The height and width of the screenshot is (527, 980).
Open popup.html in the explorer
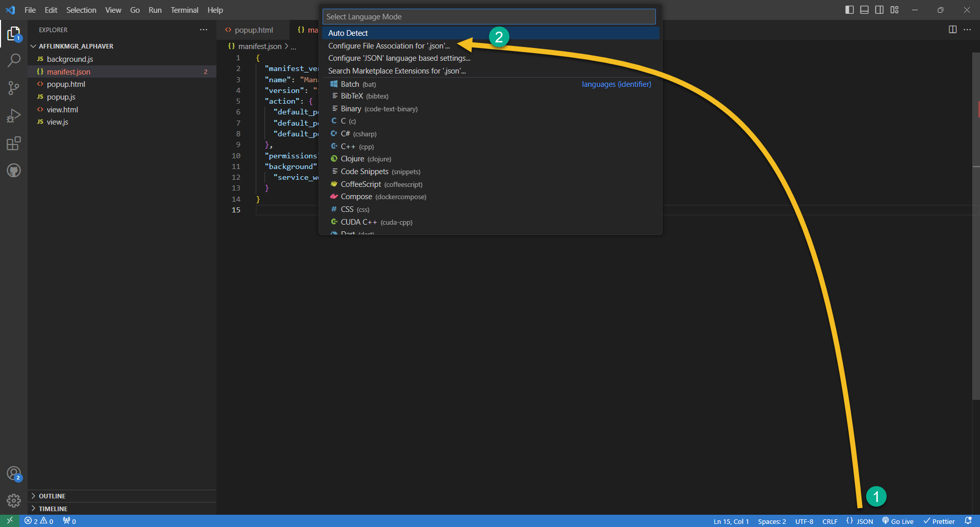pyautogui.click(x=122, y=84)
